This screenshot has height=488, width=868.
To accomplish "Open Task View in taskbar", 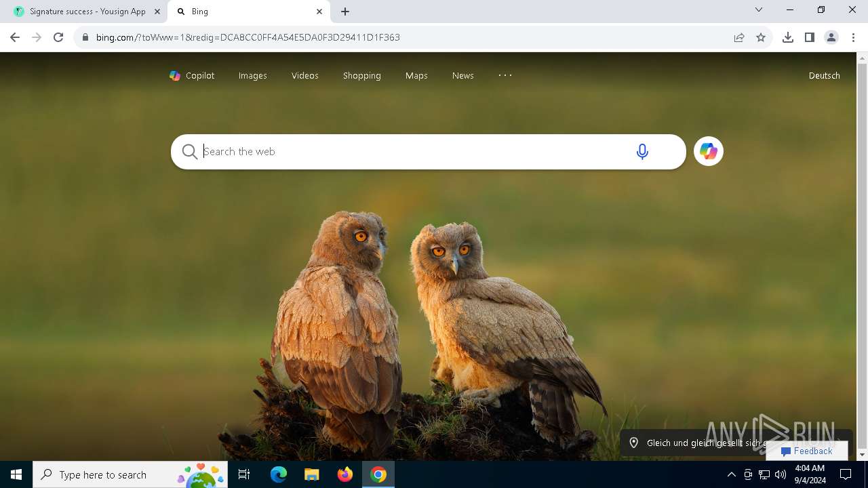I will coord(244,474).
